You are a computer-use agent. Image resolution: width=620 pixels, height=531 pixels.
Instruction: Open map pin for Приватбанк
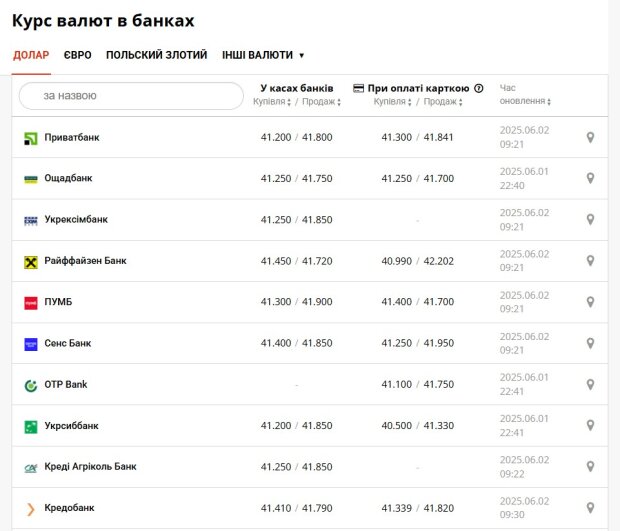tap(590, 138)
